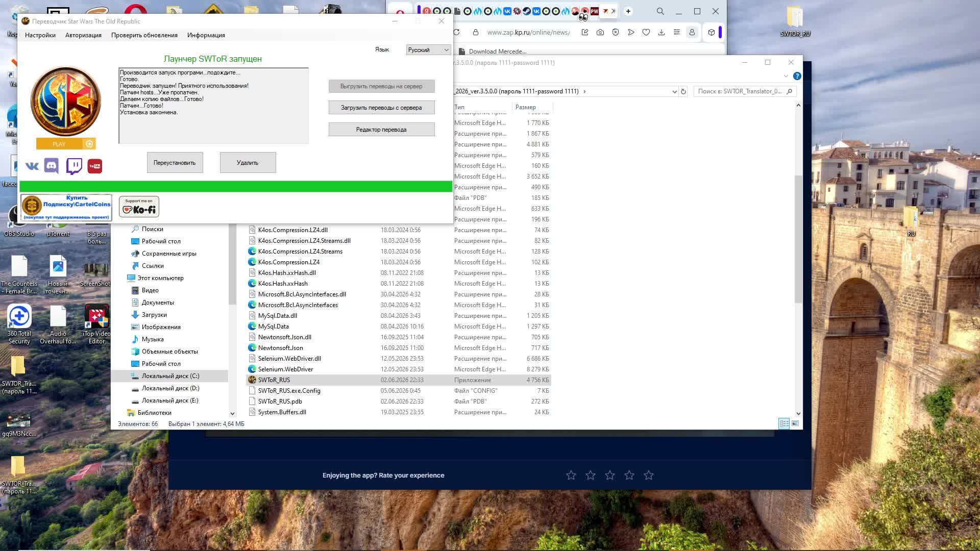Image resolution: width=980 pixels, height=551 pixels.
Task: Switch to the Yandex browser tab
Action: [x=428, y=11]
